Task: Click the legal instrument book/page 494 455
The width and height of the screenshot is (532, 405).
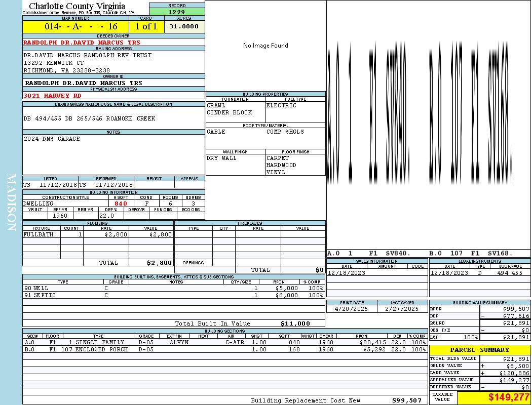Action: click(x=510, y=273)
